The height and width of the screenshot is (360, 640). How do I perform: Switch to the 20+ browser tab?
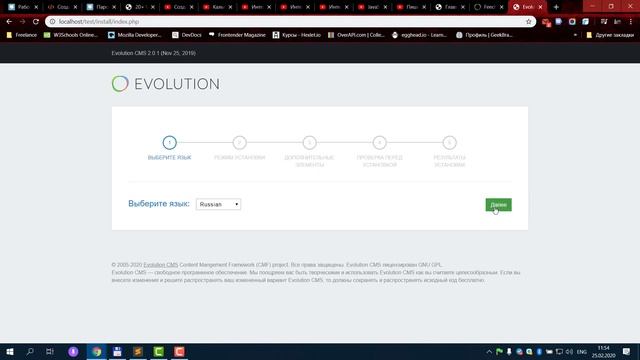tap(140, 7)
